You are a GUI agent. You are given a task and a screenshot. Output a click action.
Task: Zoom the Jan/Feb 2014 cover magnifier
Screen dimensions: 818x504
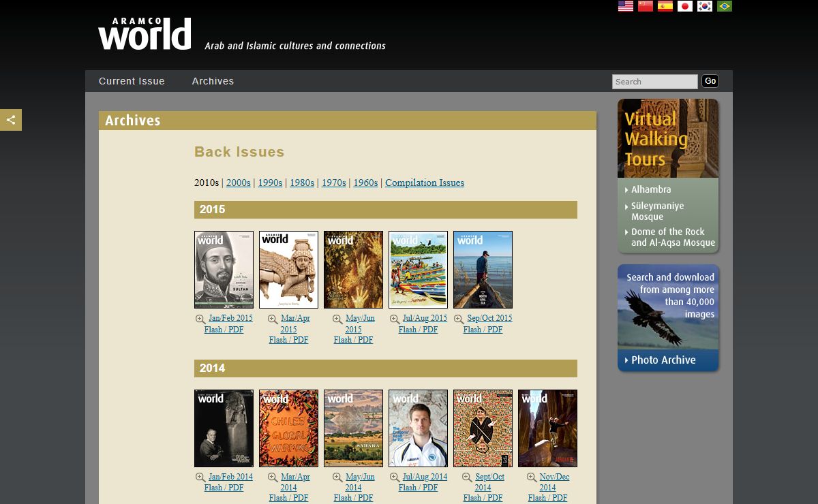click(x=200, y=477)
